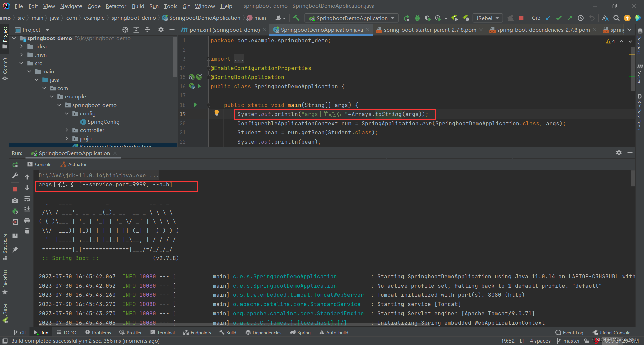
Task: Open the Dependencies tool window
Action: [x=263, y=333]
